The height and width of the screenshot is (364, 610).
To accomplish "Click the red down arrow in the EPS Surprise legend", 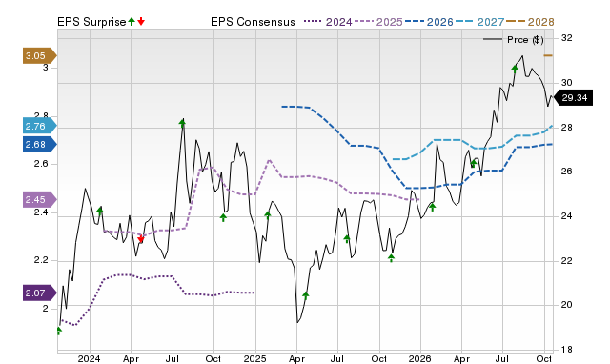I will pyautogui.click(x=141, y=21).
